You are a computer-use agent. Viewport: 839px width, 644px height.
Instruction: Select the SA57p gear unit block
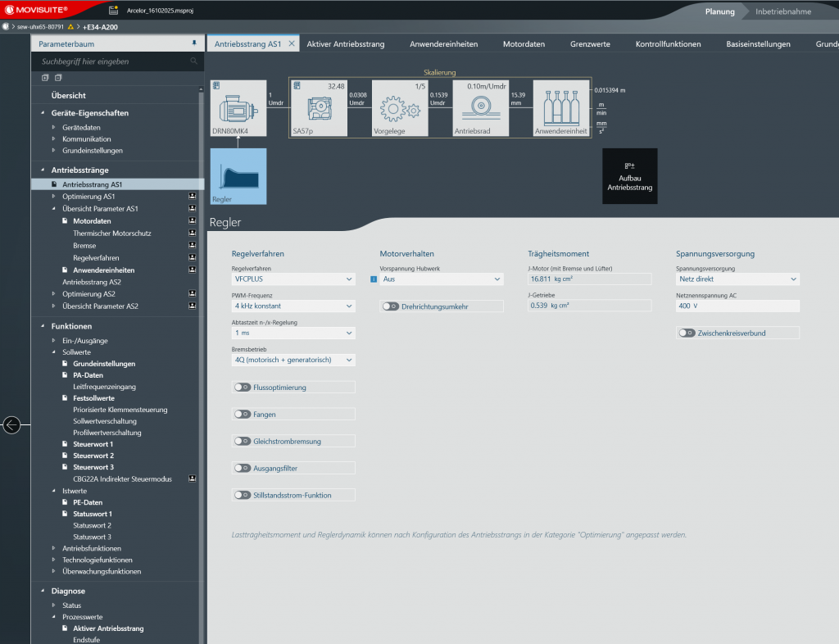pyautogui.click(x=317, y=107)
